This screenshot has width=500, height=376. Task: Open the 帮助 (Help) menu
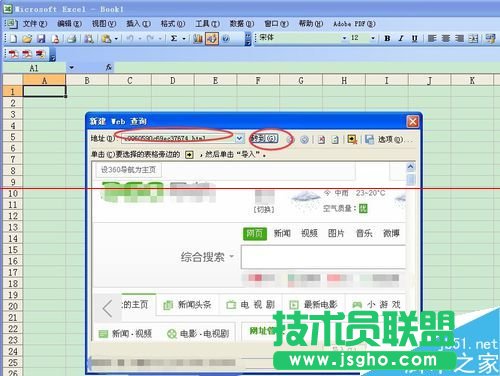pos(311,24)
